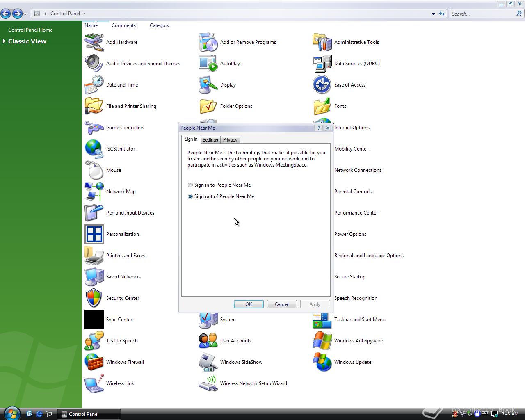Open the User Accounts icon

click(x=208, y=341)
